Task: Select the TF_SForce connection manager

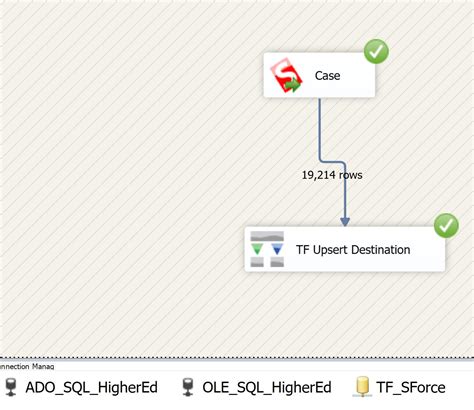Action: pos(400,387)
